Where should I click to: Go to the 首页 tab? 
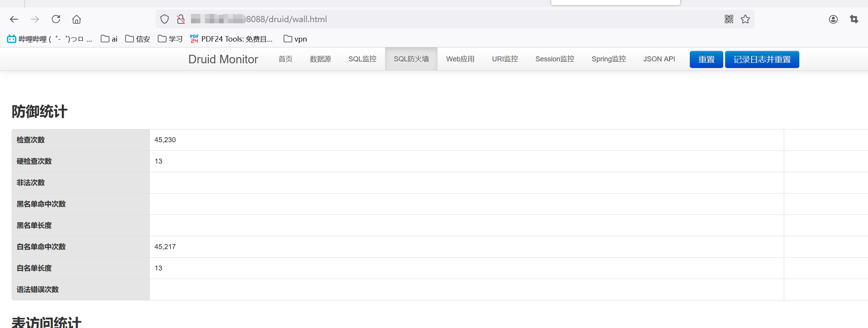tap(285, 59)
